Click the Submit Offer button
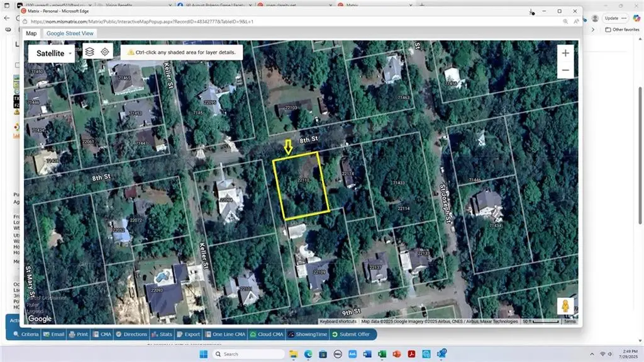 pos(351,334)
